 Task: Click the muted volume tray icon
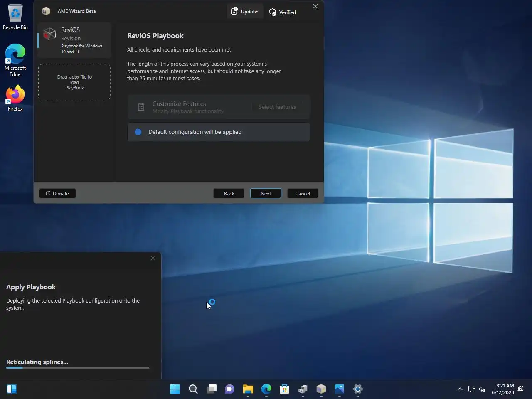click(x=482, y=389)
